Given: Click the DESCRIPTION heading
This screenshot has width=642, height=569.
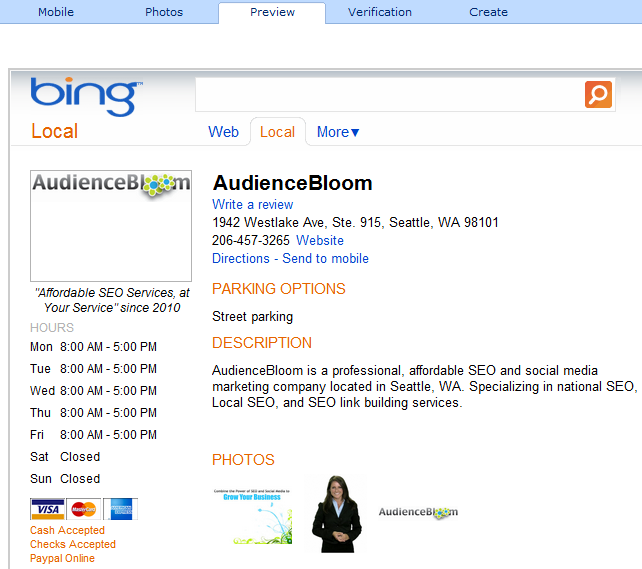Looking at the screenshot, I should tap(262, 343).
